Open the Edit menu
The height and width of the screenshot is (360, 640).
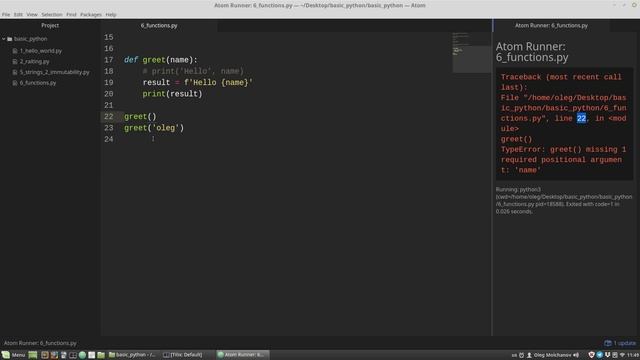18,14
